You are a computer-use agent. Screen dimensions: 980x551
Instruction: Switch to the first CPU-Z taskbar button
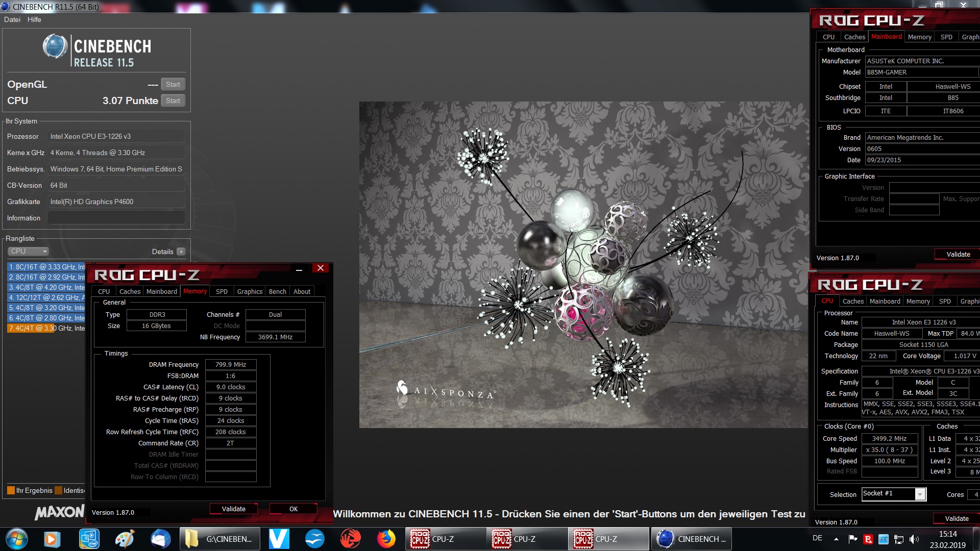click(446, 539)
